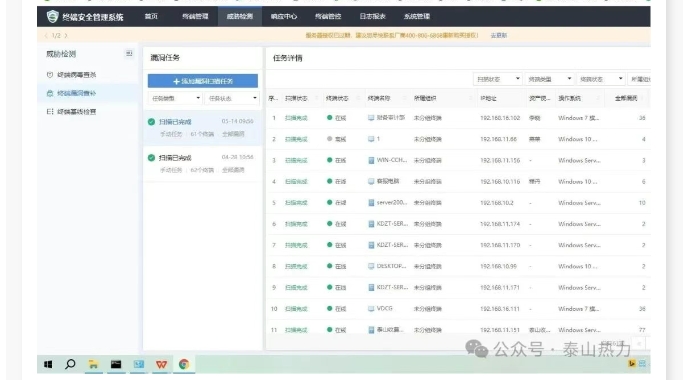Click the Chrome icon in the taskbar
Image resolution: width=689 pixels, height=380 pixels.
pos(184,364)
